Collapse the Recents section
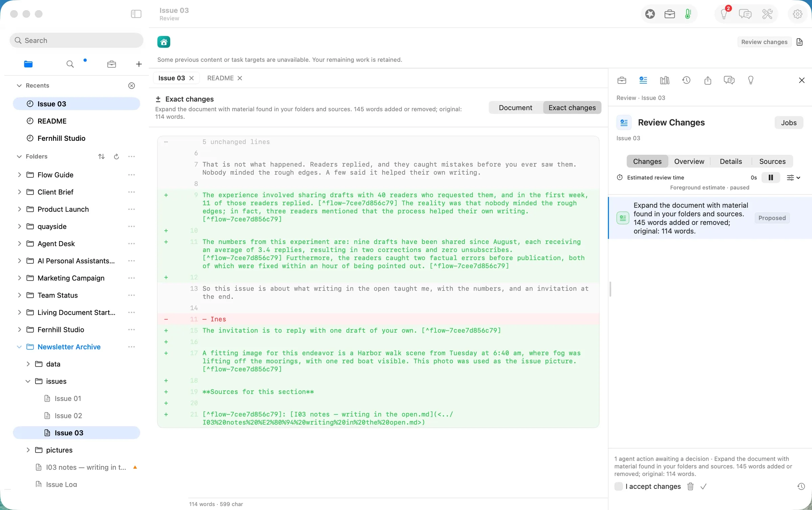The height and width of the screenshot is (510, 812). pos(19,86)
